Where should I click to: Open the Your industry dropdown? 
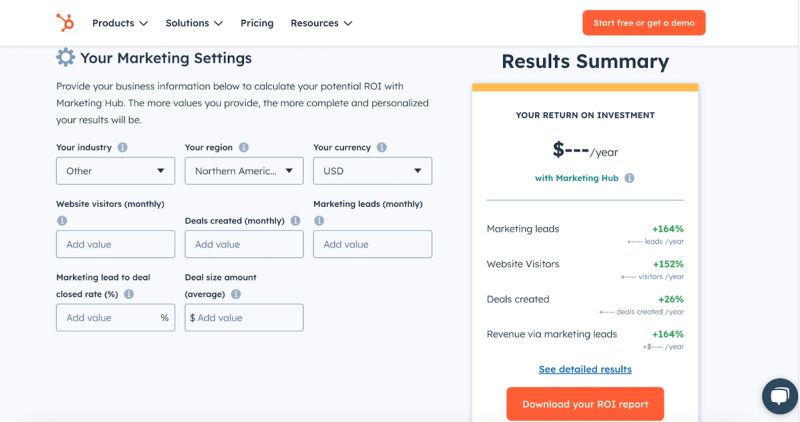[x=115, y=171]
